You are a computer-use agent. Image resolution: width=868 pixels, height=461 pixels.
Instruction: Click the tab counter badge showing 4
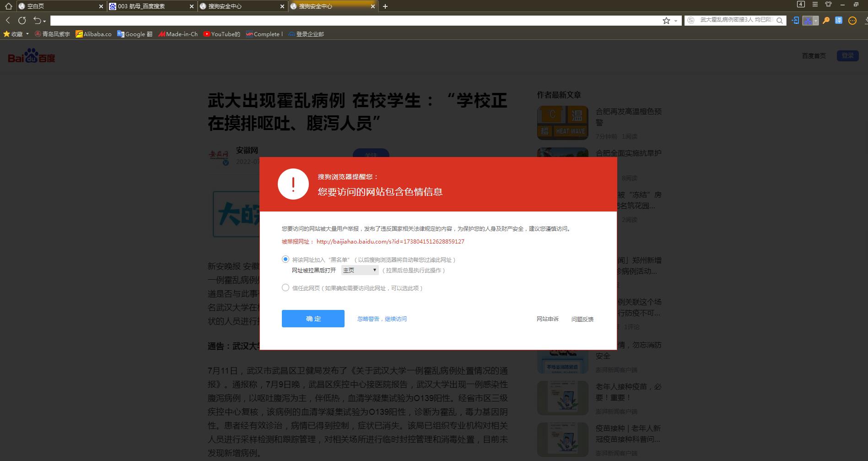click(x=801, y=4)
